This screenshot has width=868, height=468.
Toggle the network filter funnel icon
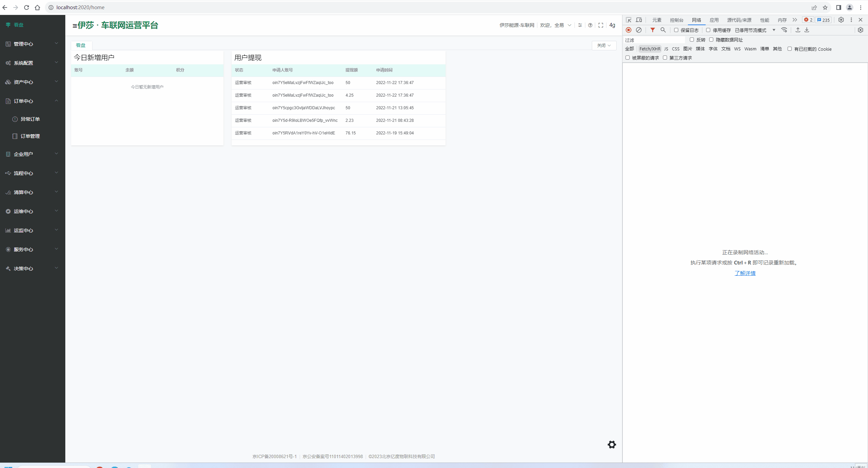(652, 30)
